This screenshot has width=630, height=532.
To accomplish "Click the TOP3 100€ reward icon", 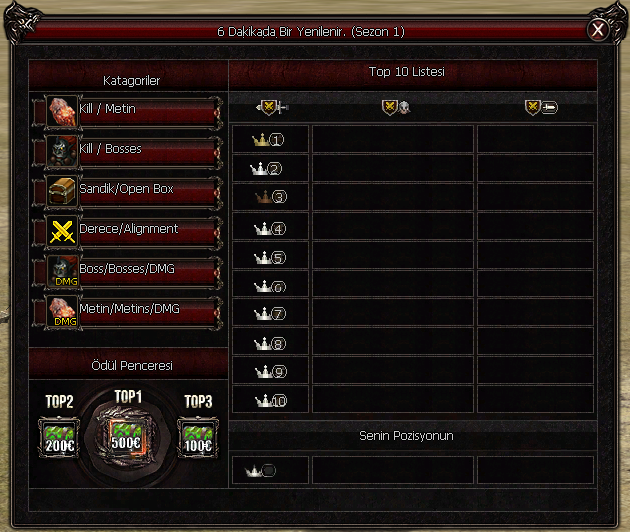I will [x=198, y=438].
